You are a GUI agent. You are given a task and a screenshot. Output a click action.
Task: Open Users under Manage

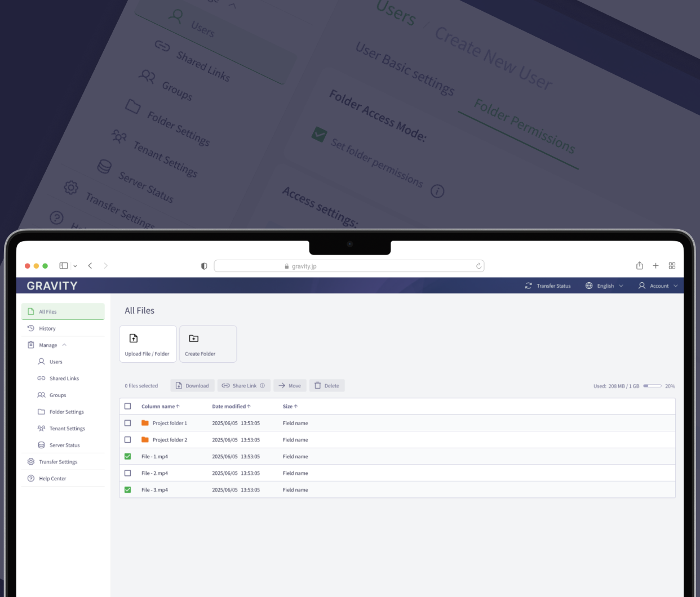(55, 362)
